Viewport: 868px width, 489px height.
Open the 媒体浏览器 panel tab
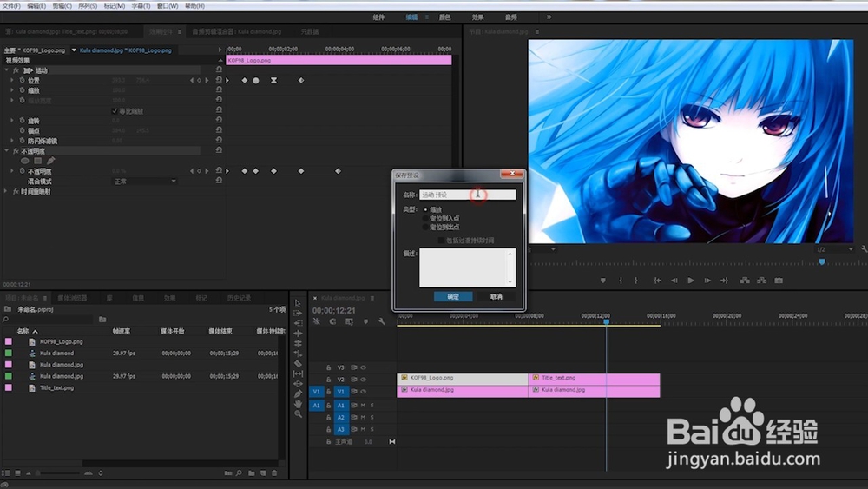point(72,298)
